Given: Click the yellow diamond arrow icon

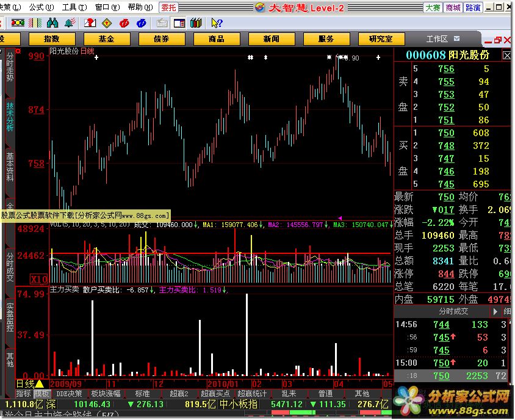Looking at the screenshot, I should tap(107, 23).
